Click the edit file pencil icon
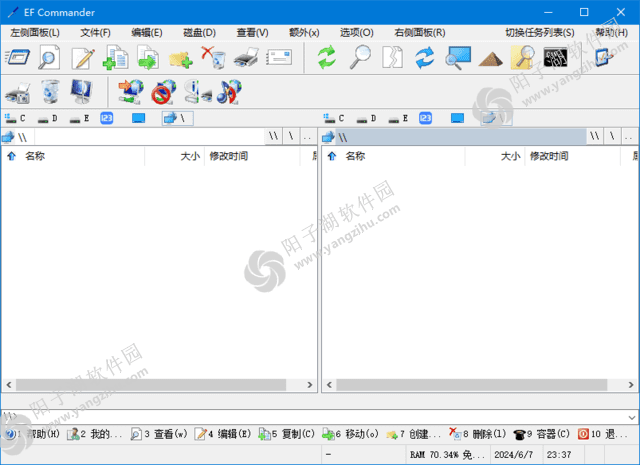 (83, 58)
